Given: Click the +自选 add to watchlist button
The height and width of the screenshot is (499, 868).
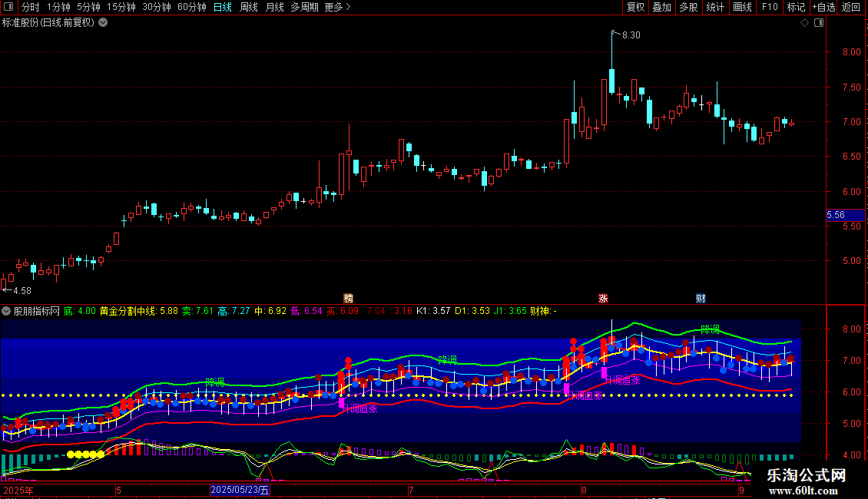Looking at the screenshot, I should coord(823,7).
